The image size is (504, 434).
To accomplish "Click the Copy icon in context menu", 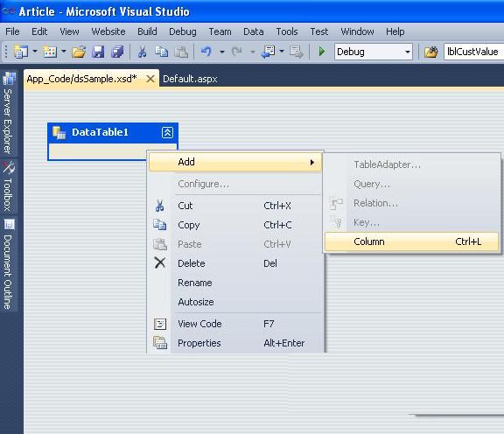I will [x=160, y=225].
